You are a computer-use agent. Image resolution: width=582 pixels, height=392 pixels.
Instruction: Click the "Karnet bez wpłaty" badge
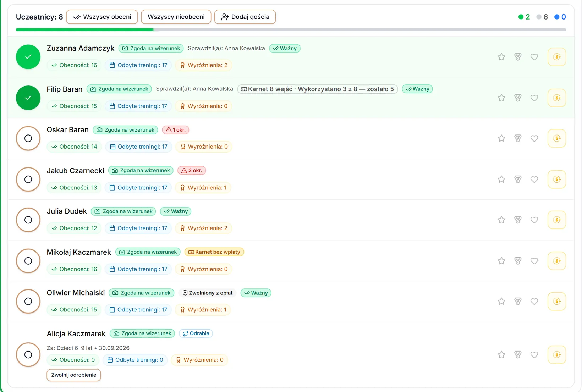(x=214, y=252)
